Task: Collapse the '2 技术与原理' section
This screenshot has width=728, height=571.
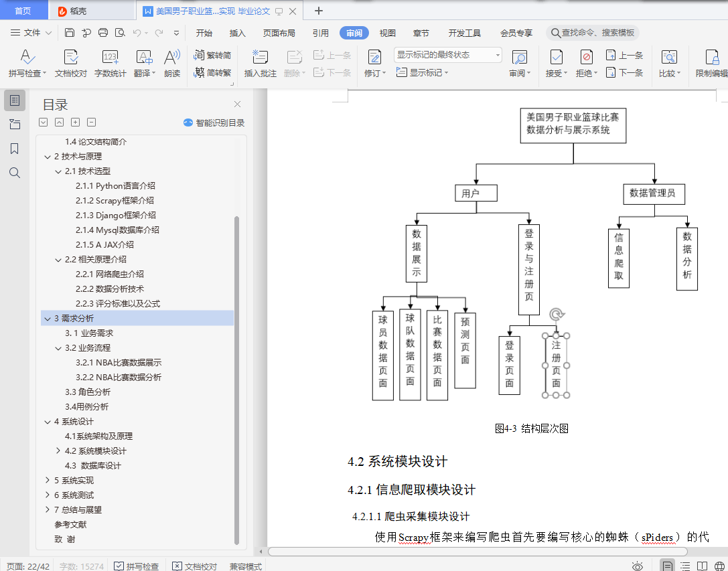Action: click(x=48, y=157)
